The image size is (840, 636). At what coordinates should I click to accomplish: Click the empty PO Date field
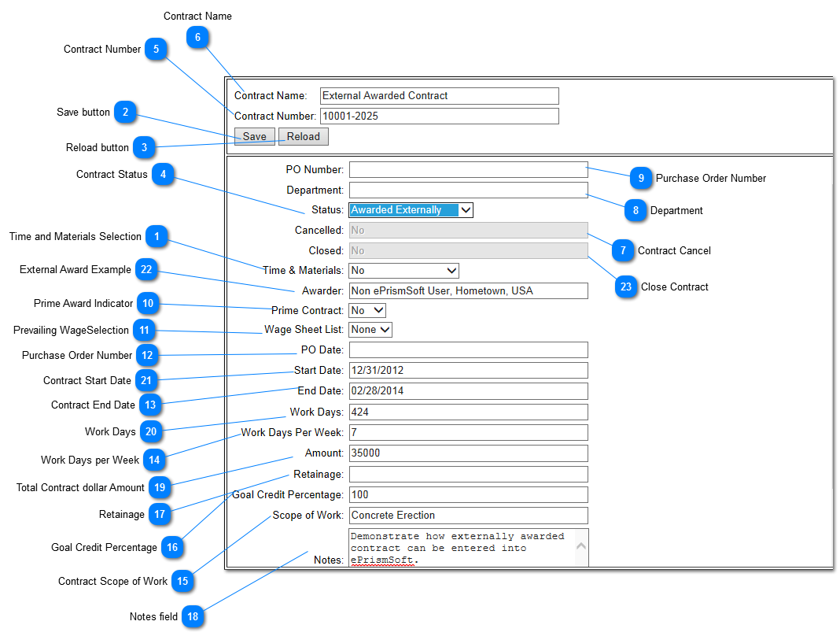coord(468,350)
